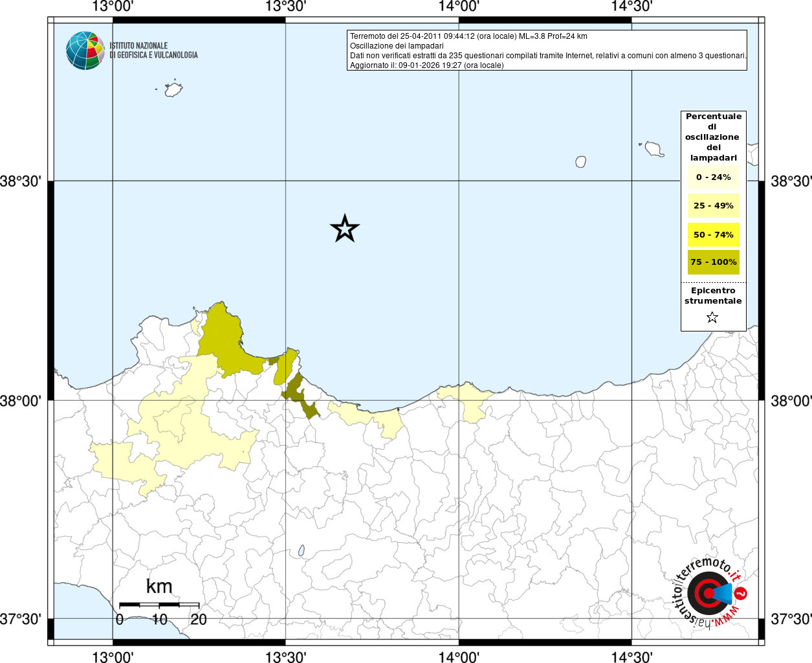Click the 38°00' label on the left axis
Viewport: 812px width, 663px height.
21,401
